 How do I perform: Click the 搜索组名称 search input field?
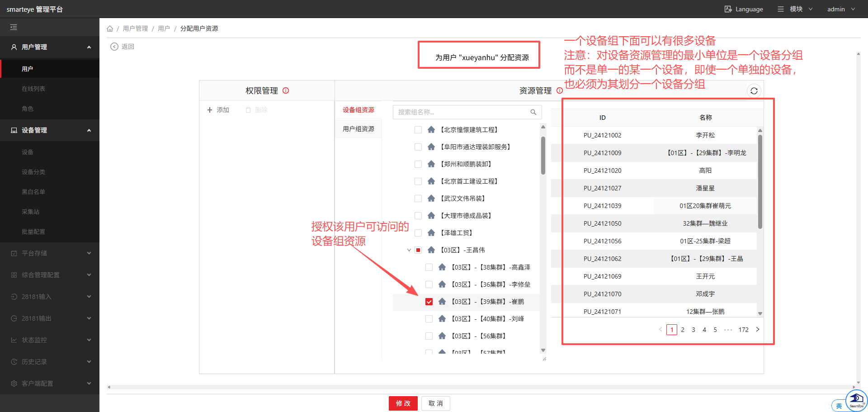coord(461,112)
